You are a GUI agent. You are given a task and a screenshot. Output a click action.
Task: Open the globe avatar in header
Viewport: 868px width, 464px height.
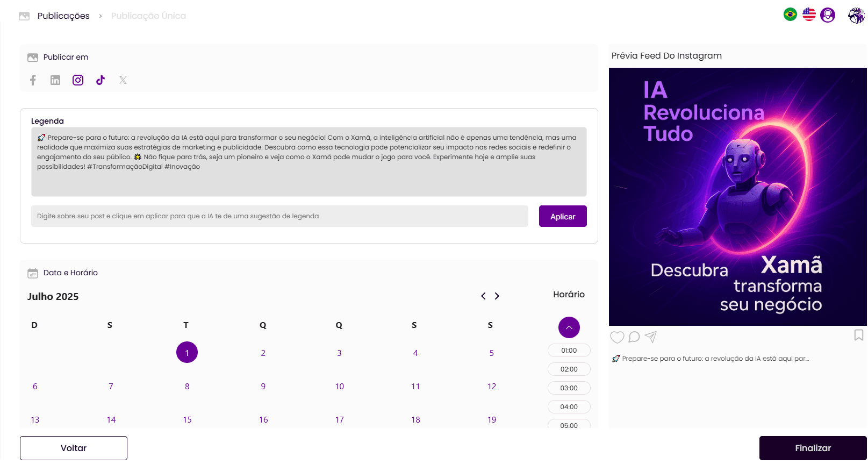point(856,16)
